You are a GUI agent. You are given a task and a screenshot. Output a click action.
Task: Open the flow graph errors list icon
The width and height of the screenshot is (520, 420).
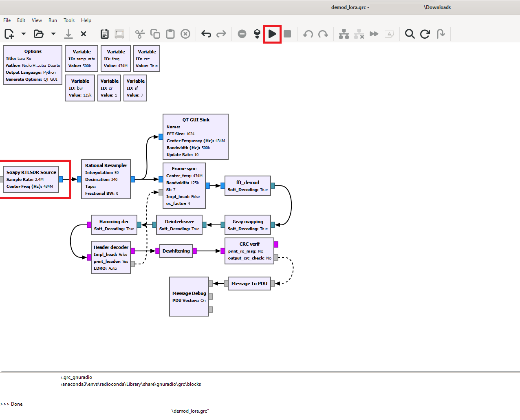104,34
